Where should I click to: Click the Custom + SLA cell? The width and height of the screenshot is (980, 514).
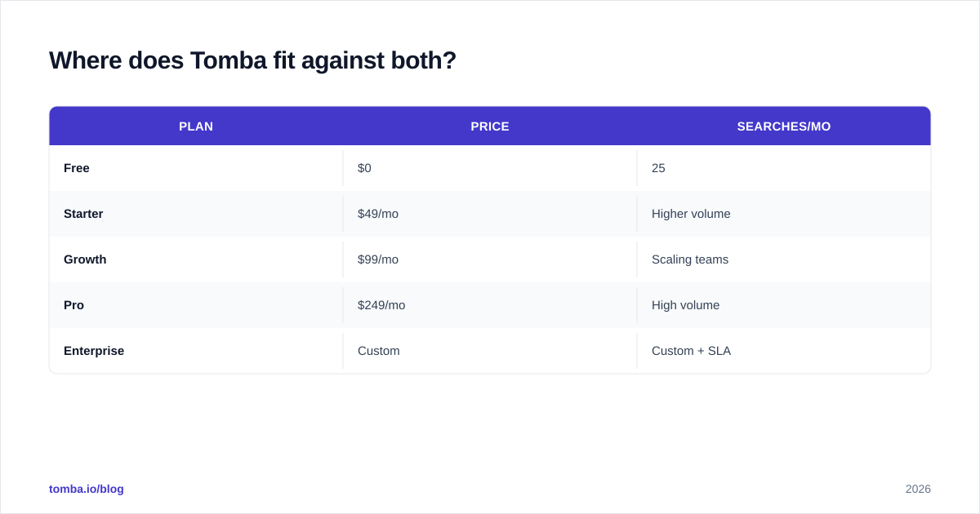pos(784,351)
